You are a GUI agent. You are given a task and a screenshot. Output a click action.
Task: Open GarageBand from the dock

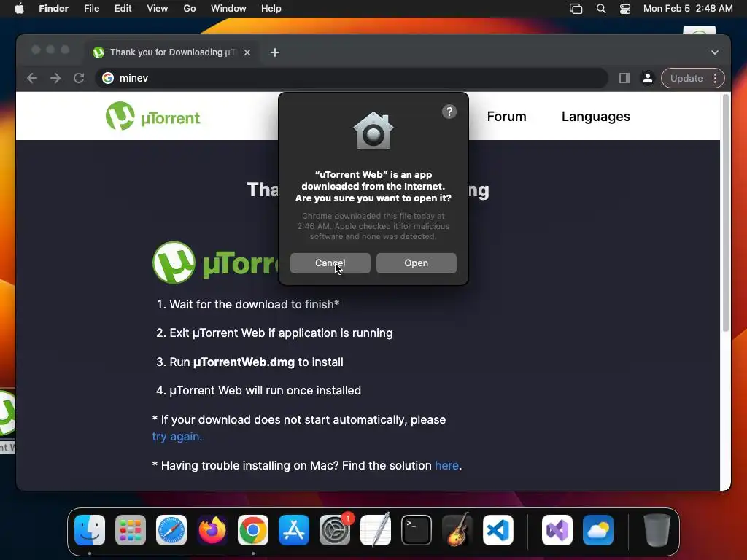457,530
